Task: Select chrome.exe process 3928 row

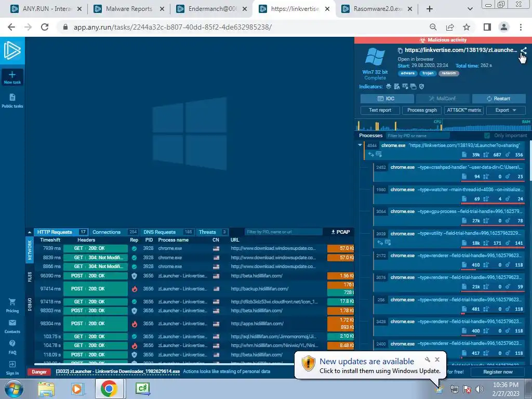Action: pos(449,238)
